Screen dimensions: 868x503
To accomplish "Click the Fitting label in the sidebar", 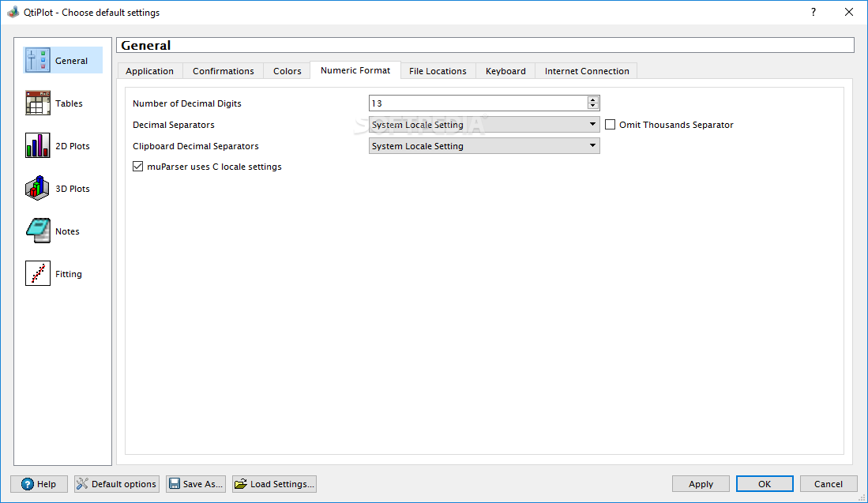I will (69, 273).
